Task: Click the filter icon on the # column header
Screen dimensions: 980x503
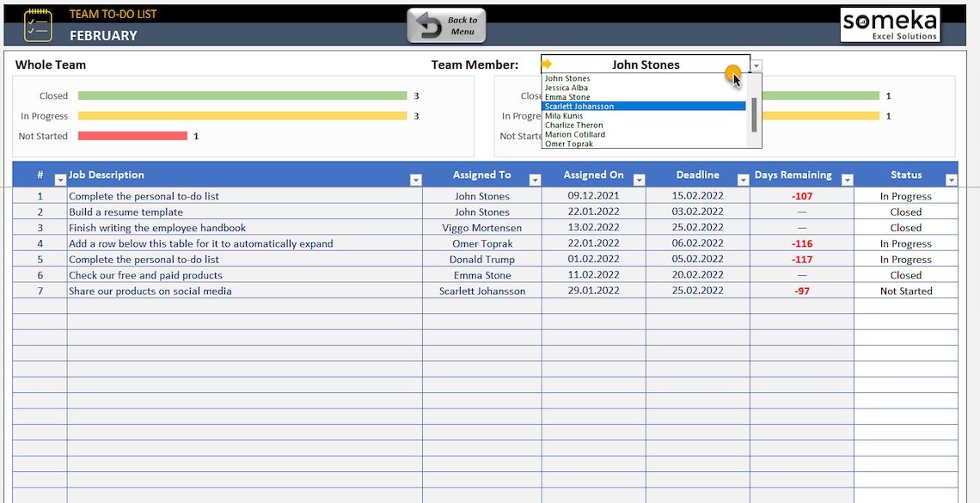Action: pyautogui.click(x=60, y=179)
